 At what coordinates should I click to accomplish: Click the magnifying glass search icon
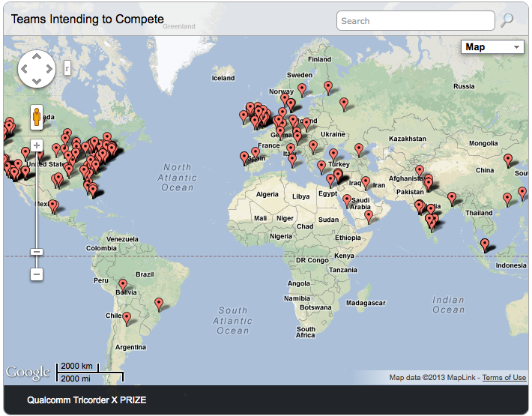(507, 20)
